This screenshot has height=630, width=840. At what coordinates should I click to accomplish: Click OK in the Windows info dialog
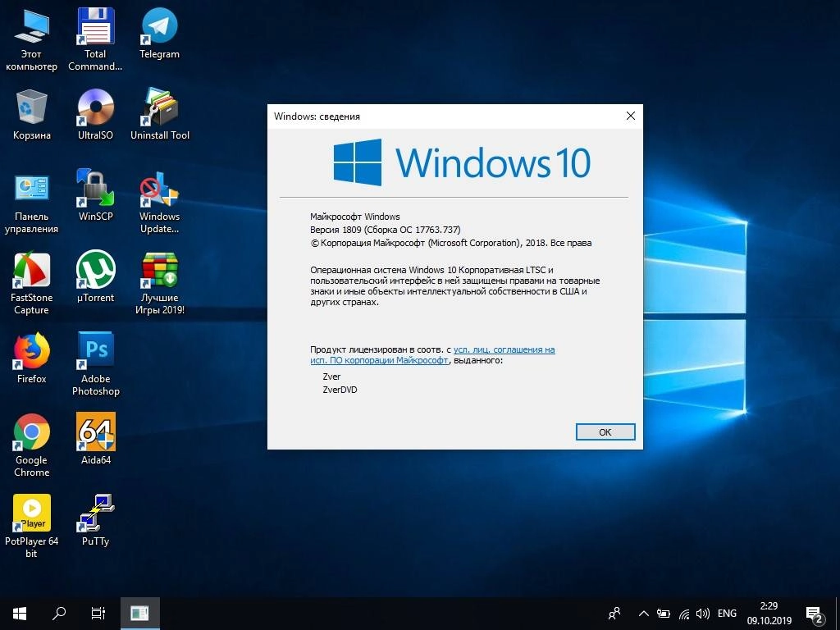pyautogui.click(x=605, y=431)
